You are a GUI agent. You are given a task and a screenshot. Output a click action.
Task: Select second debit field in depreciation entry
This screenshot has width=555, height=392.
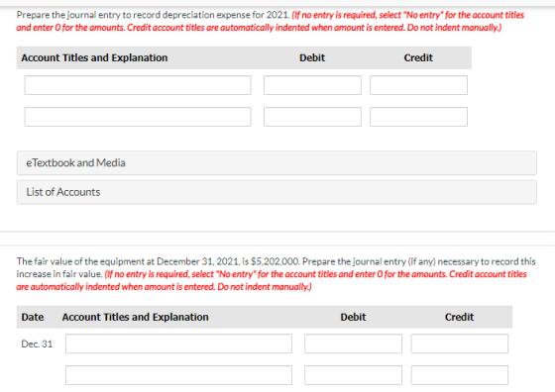click(x=312, y=117)
